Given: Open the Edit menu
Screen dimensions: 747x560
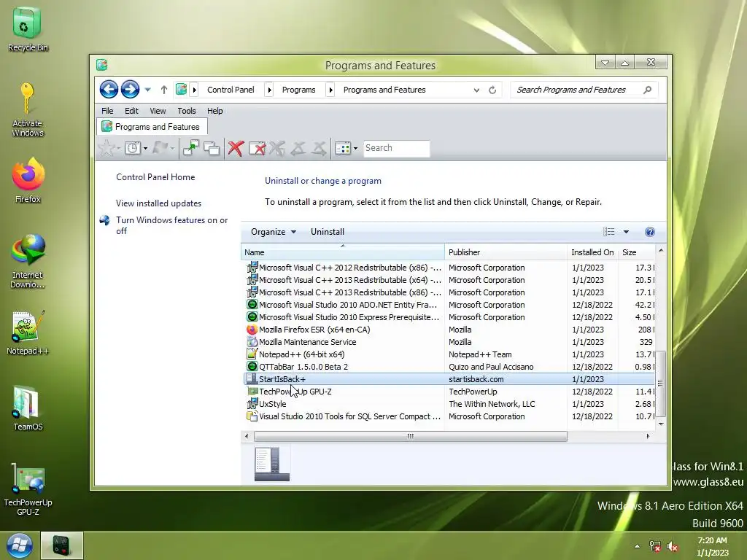Looking at the screenshot, I should pos(131,111).
